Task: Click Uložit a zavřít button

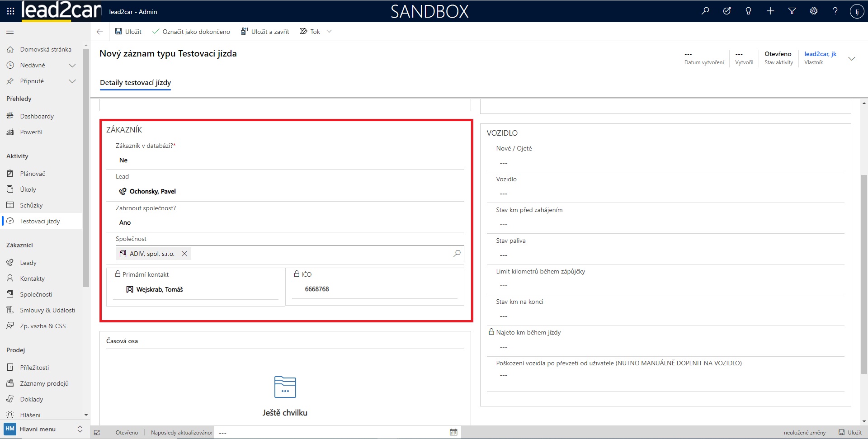Action: coord(265,32)
